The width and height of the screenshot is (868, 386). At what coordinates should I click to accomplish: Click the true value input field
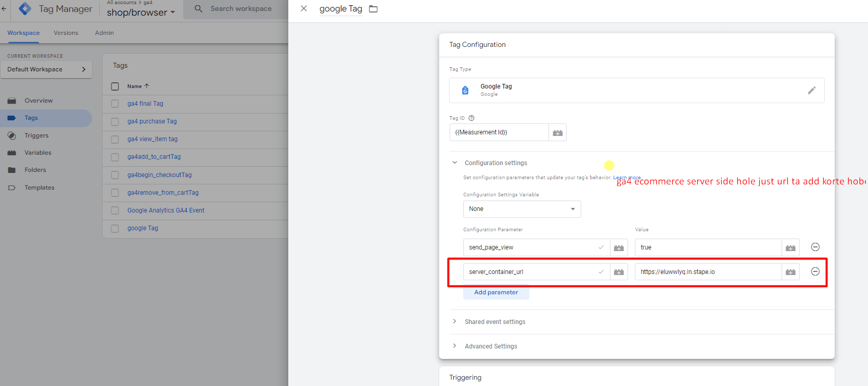click(708, 247)
